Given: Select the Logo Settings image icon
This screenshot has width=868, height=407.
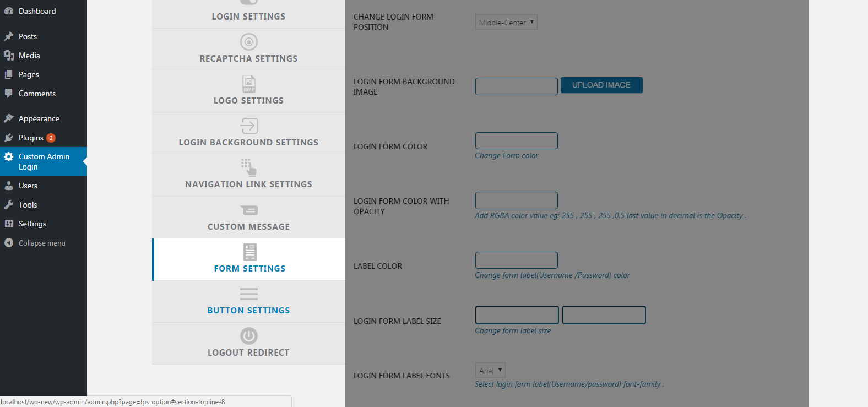Looking at the screenshot, I should tap(248, 84).
